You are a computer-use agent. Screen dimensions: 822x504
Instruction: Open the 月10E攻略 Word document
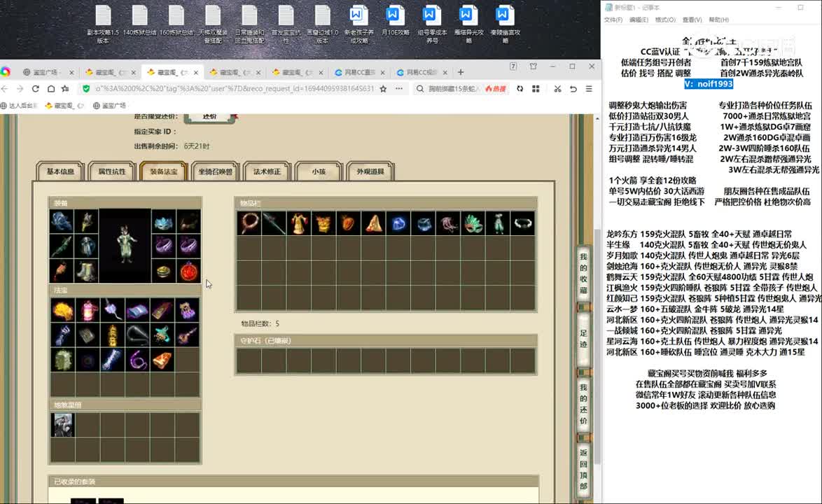click(x=395, y=21)
